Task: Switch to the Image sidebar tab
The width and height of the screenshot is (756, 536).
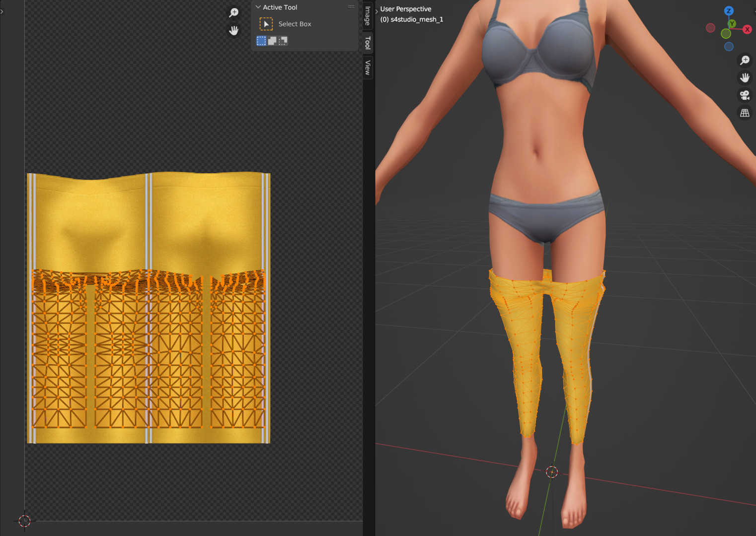Action: pos(368,15)
